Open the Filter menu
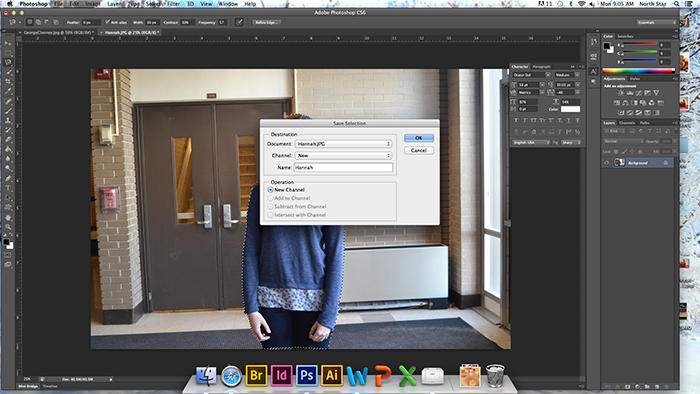 point(173,4)
